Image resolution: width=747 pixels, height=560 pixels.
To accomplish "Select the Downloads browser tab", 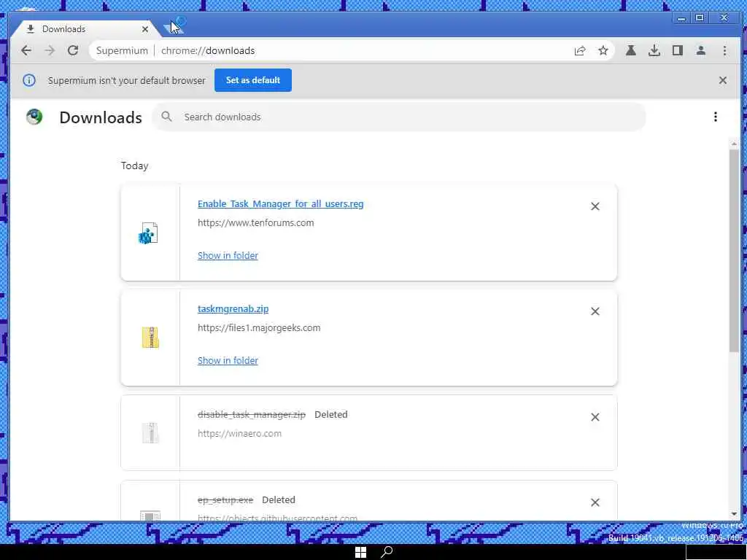I will coord(86,29).
